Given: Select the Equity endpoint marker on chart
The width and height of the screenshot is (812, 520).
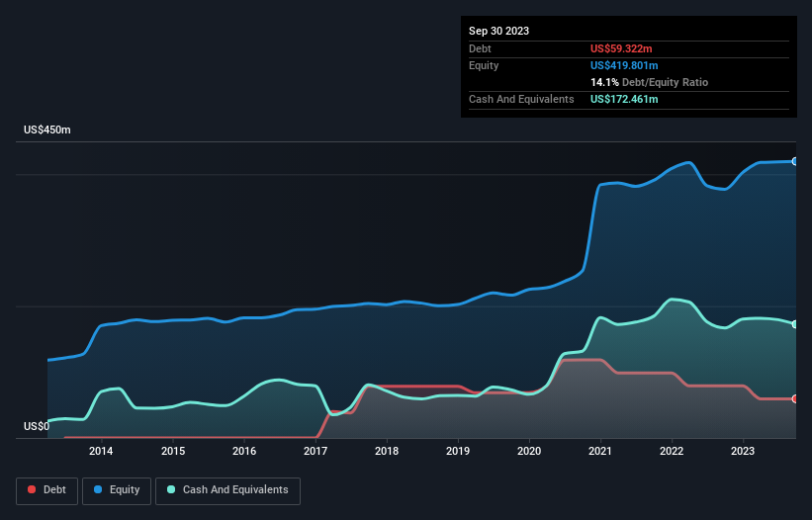Looking at the screenshot, I should pos(795,161).
